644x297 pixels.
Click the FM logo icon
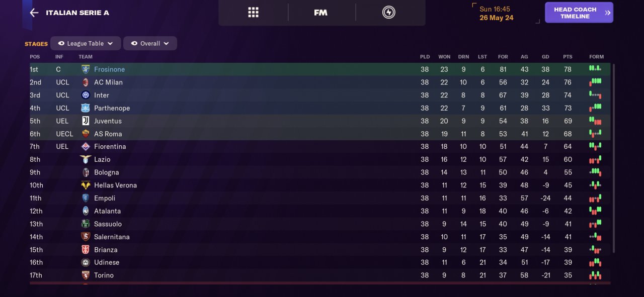(320, 13)
